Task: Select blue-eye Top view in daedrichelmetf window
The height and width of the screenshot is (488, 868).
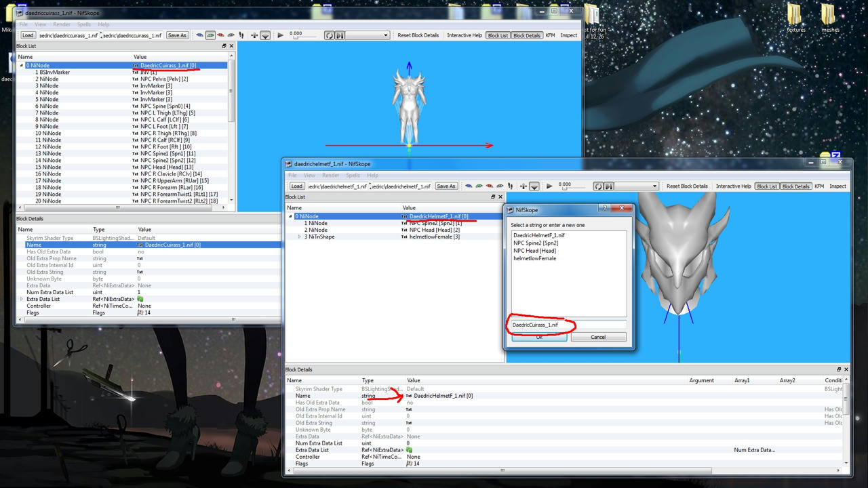Action: tap(469, 186)
